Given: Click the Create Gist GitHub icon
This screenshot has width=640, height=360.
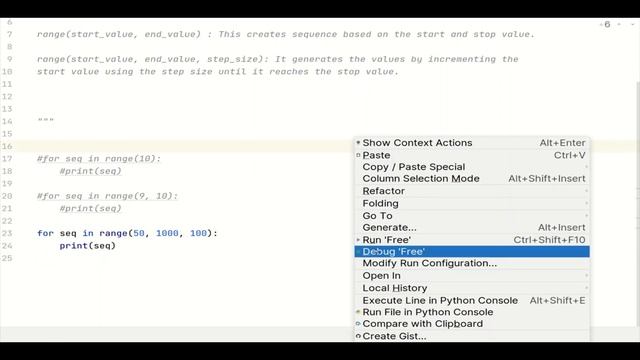Looking at the screenshot, I should tap(358, 336).
